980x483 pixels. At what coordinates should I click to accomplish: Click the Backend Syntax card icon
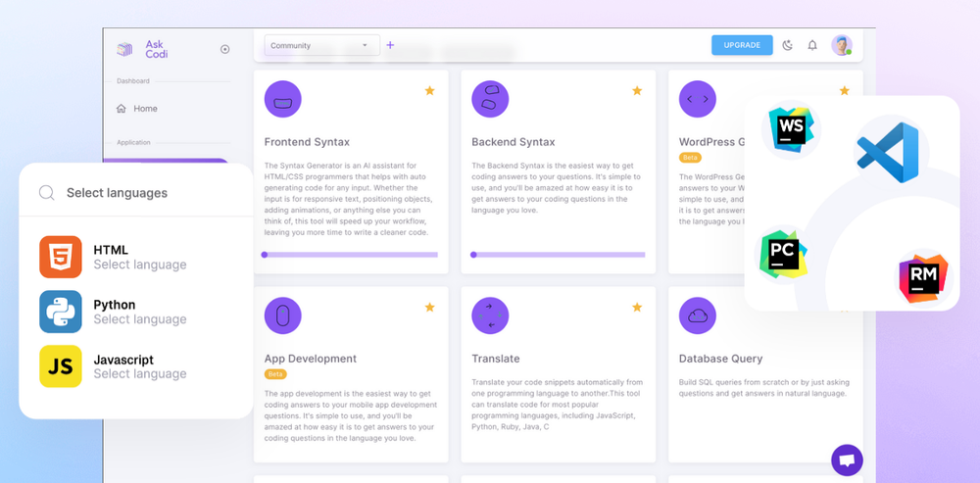click(490, 99)
